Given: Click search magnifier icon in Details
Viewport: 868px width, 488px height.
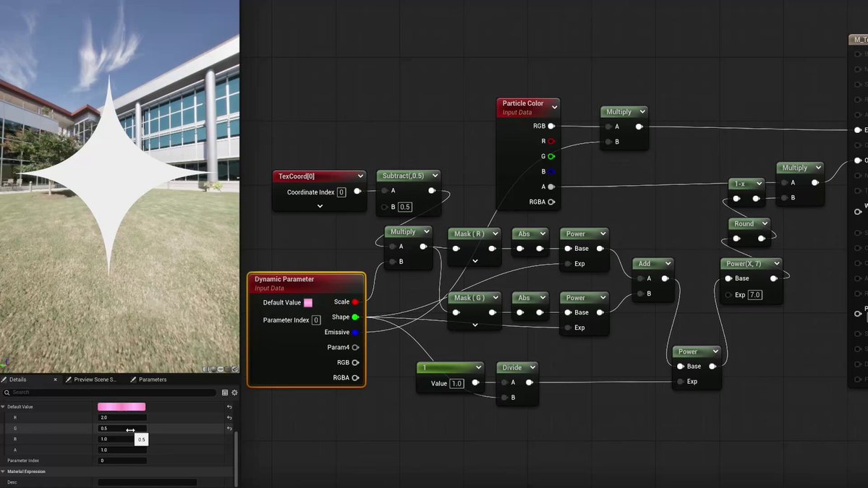Looking at the screenshot, I should (7, 393).
